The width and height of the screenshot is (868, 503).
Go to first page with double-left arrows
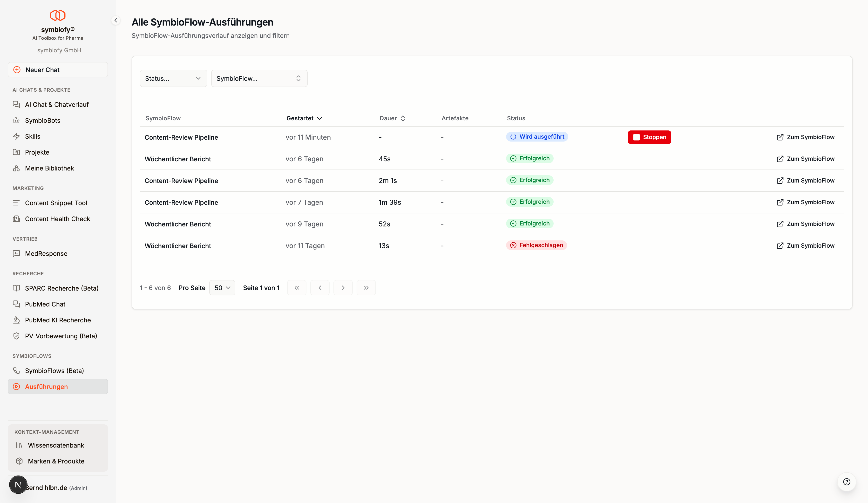pos(297,288)
